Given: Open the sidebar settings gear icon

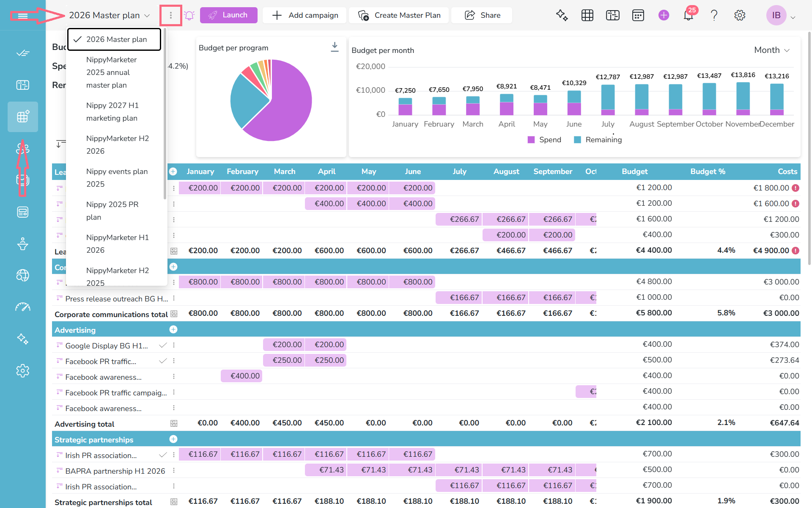Looking at the screenshot, I should pos(23,371).
